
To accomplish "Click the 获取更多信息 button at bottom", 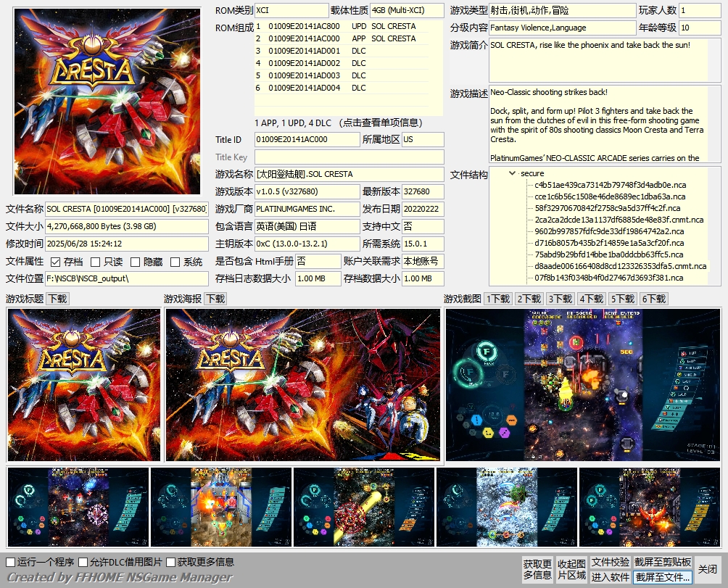I will (537, 569).
